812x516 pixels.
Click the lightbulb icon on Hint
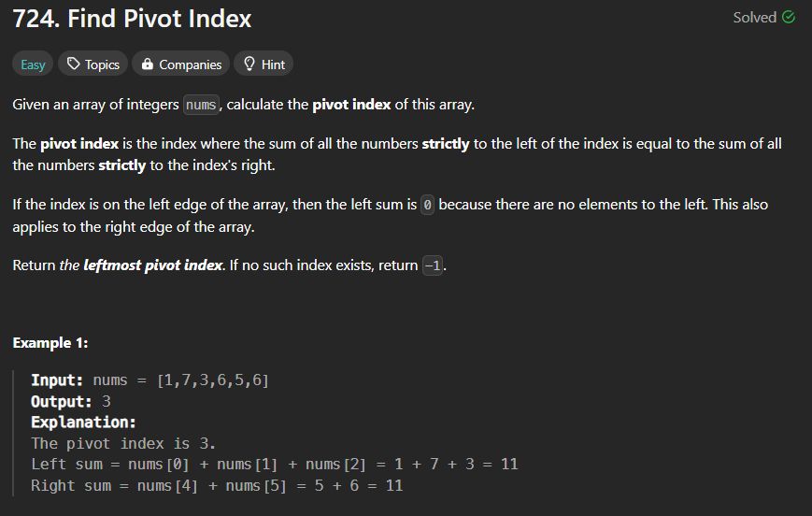(x=249, y=64)
